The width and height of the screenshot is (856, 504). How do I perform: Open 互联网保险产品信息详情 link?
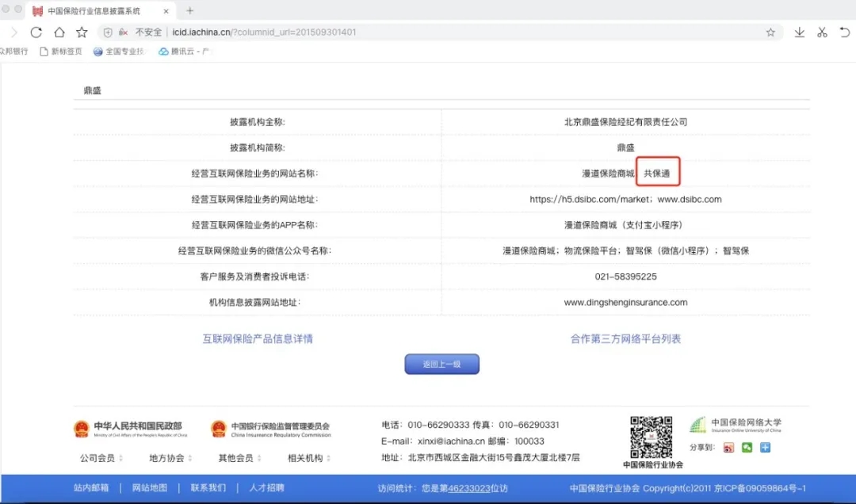coord(258,338)
